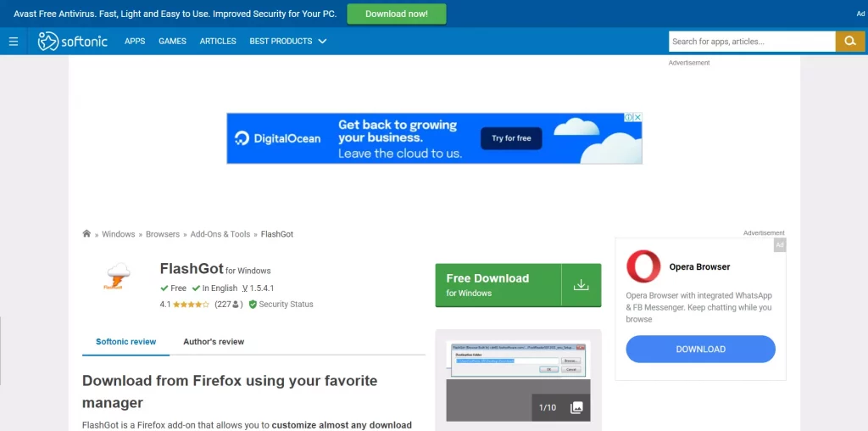
Task: Click the Softonic logo
Action: point(73,42)
